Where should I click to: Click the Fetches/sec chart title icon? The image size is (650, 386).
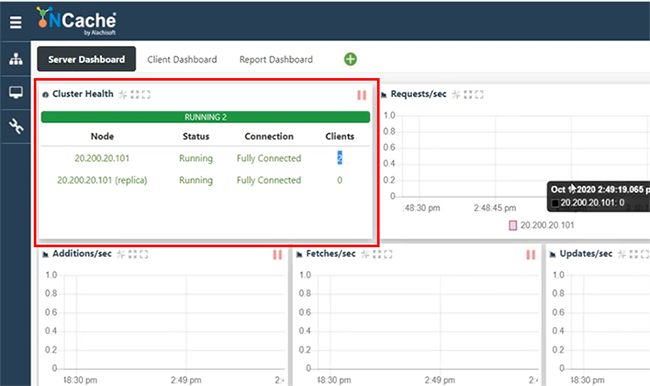coord(299,255)
